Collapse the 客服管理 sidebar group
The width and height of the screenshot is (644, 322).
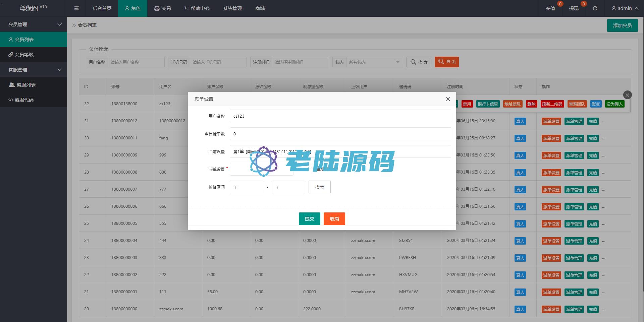34,70
